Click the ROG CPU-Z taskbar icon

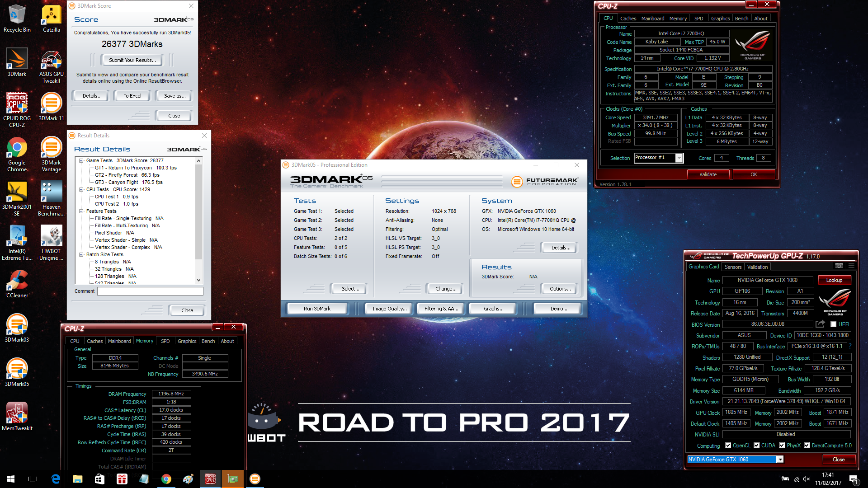tap(210, 479)
